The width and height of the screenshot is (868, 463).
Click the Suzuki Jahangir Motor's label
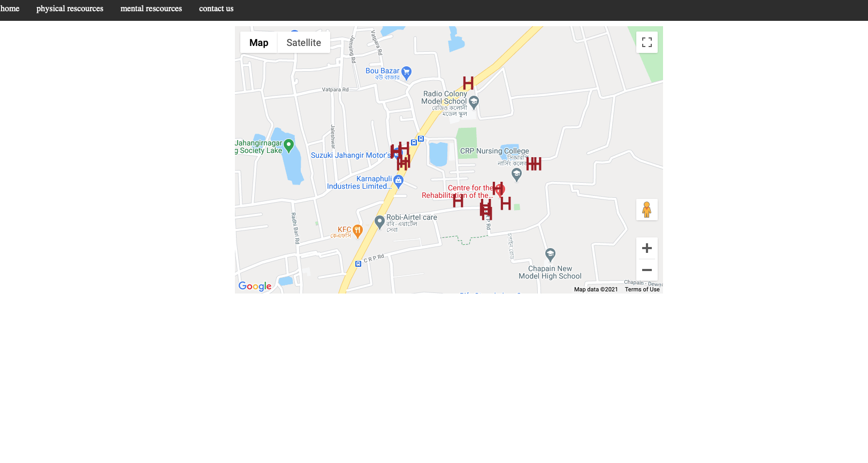click(351, 155)
